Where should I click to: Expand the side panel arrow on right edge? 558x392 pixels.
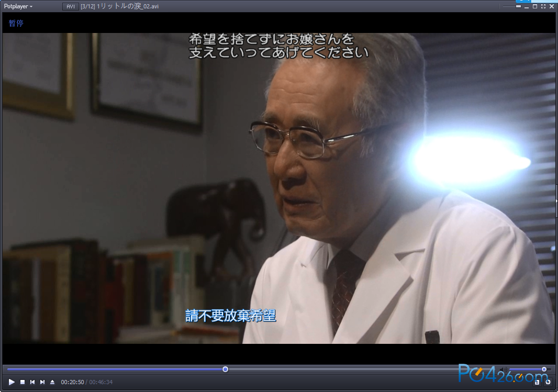[x=556, y=201]
